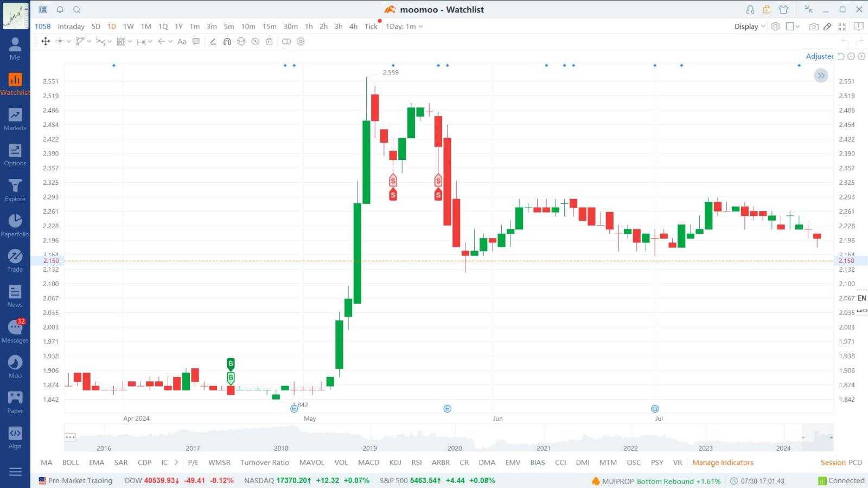This screenshot has width=868, height=488.
Task: Toggle the RSI indicator
Action: (417, 463)
